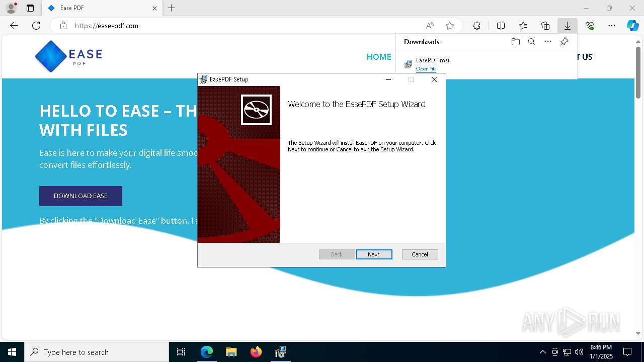The image size is (644, 362).
Task: Open Browser essentials heart icon
Action: click(590, 26)
